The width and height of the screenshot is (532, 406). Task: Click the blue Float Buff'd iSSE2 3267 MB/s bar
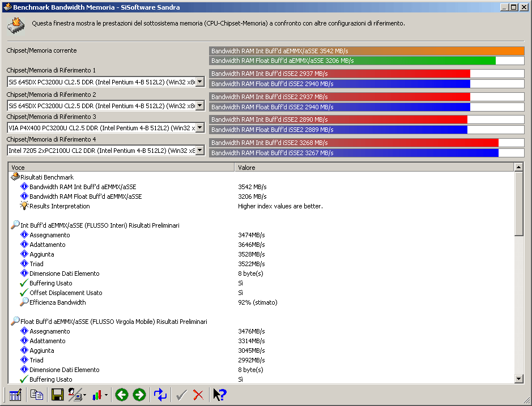(367, 153)
